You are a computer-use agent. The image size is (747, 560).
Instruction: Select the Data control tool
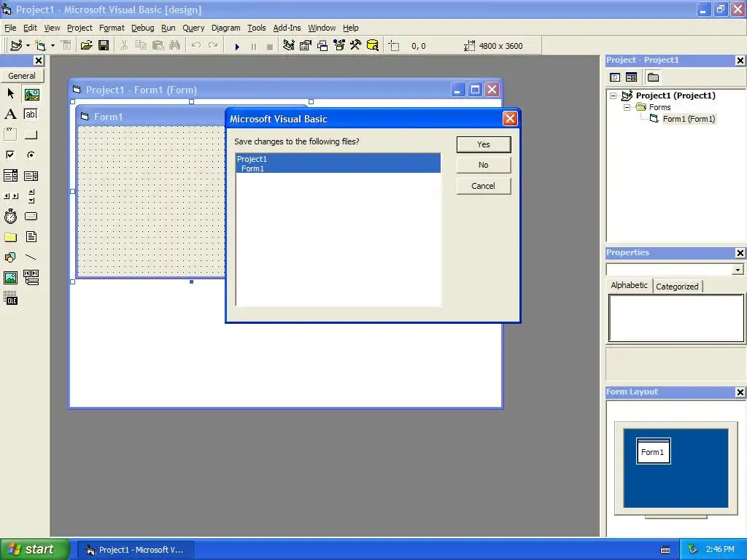31,278
